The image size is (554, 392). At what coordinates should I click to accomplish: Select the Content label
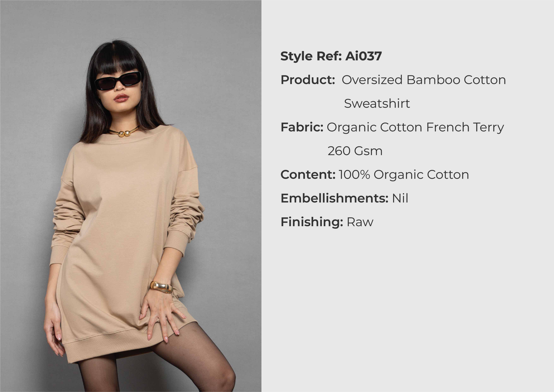click(308, 175)
